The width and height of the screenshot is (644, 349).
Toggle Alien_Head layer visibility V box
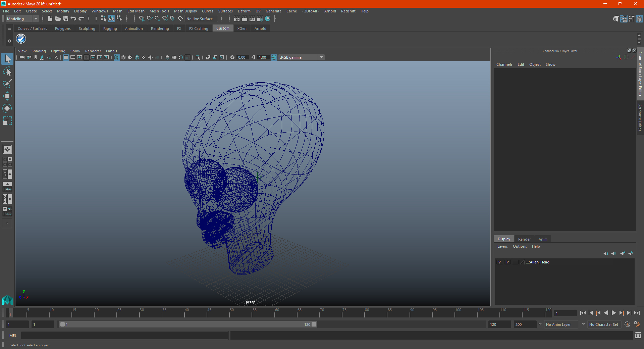click(500, 262)
